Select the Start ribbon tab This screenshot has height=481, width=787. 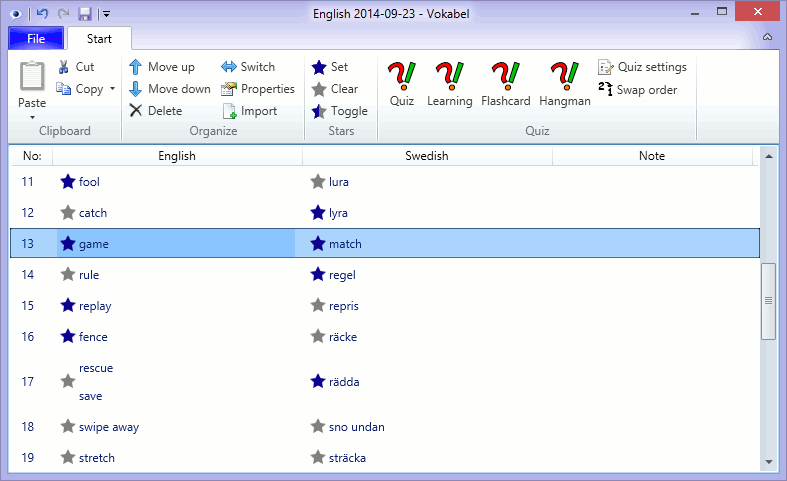point(99,39)
